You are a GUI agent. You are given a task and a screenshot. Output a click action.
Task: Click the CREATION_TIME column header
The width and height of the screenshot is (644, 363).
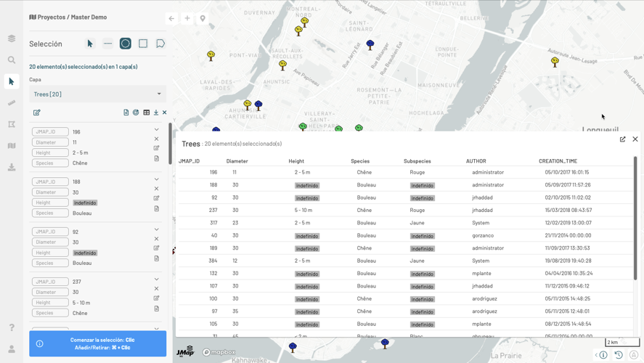tap(558, 161)
